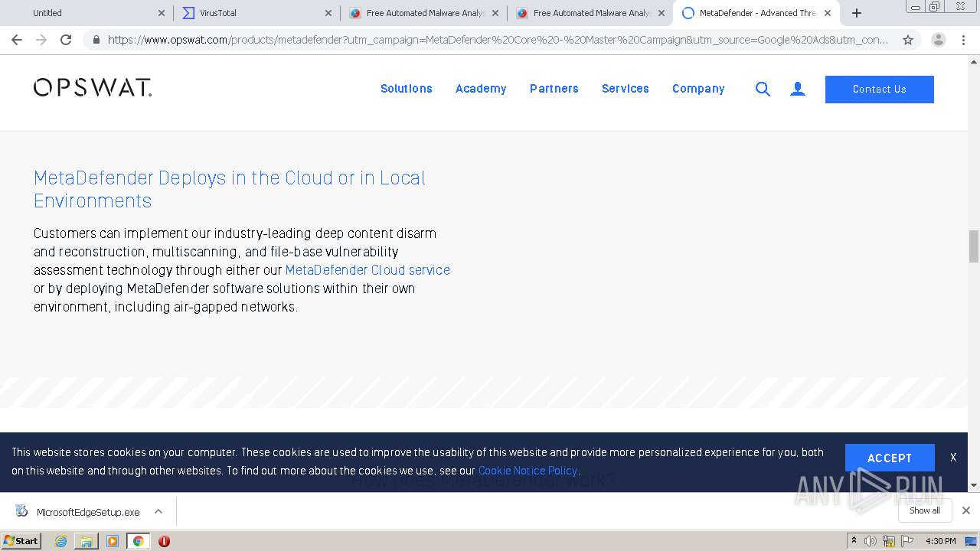Click the MetaDefender Deploys in the Cloud heading
980x551 pixels.
[230, 189]
